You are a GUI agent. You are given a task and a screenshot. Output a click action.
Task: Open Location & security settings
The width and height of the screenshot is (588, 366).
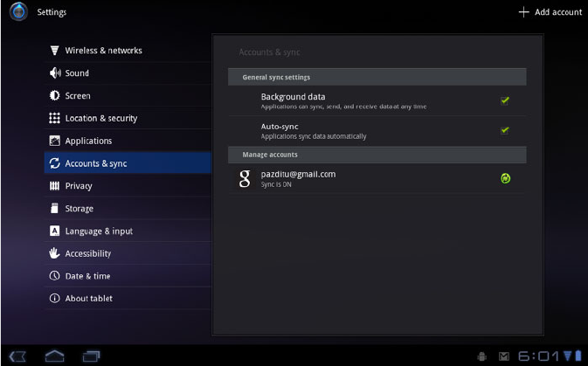tap(100, 118)
